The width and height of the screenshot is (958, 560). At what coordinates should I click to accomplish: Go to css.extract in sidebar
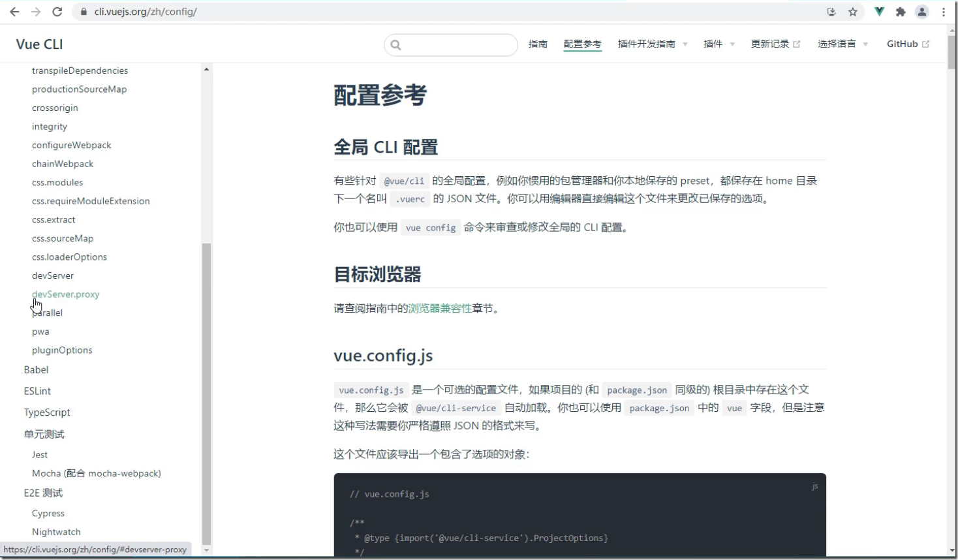pos(54,220)
